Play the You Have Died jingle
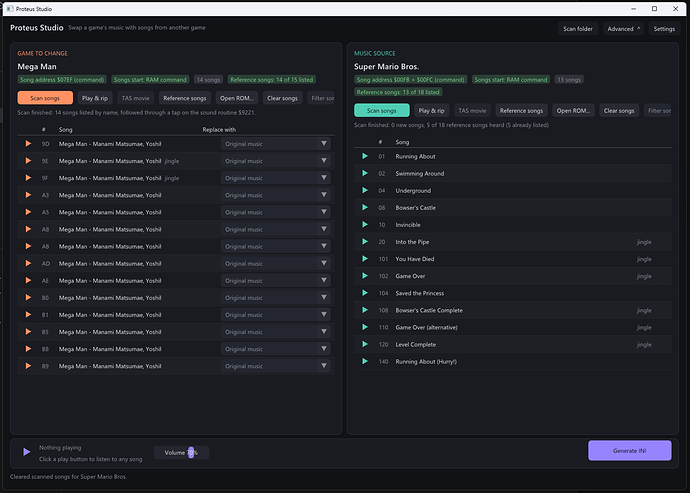The height and width of the screenshot is (493, 690). pos(365,259)
